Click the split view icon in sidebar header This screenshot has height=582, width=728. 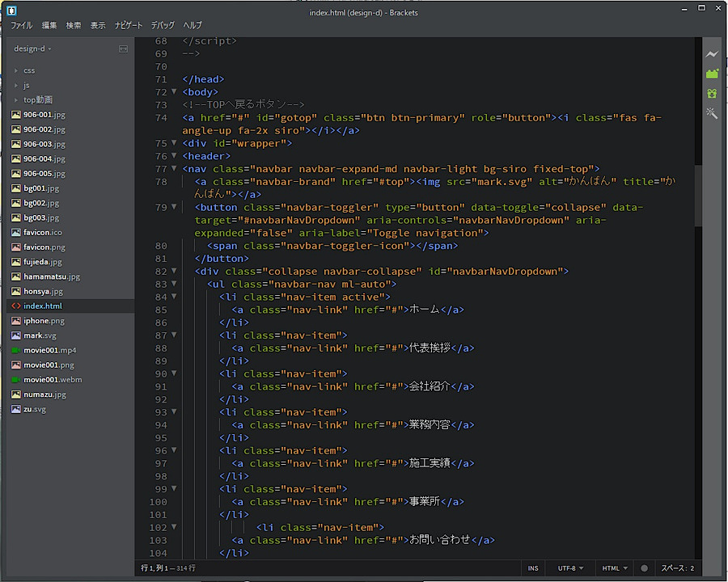pyautogui.click(x=123, y=48)
